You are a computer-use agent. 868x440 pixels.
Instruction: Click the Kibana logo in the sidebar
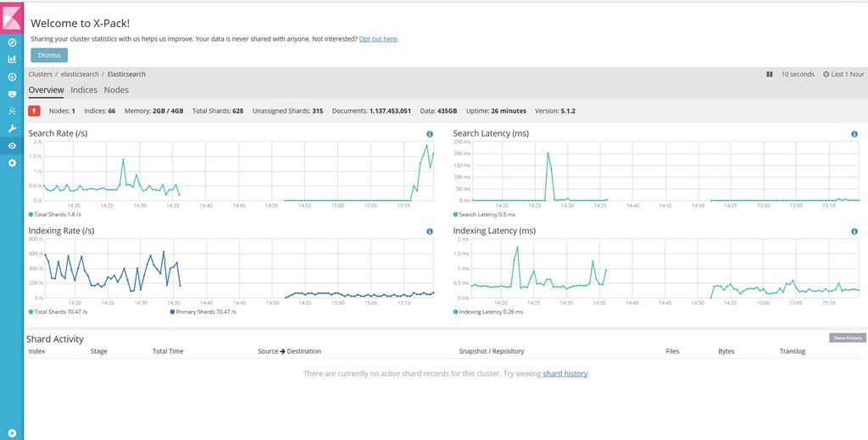click(x=12, y=18)
